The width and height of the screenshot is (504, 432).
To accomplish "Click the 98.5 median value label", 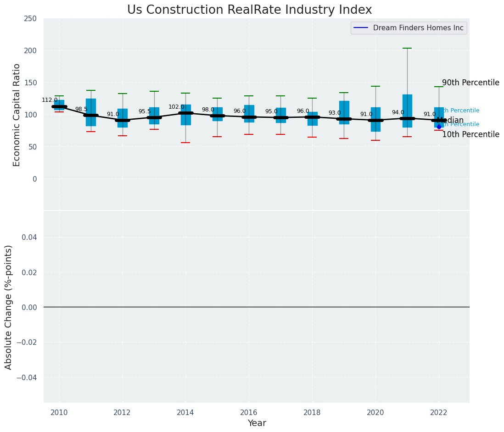I will pyautogui.click(x=81, y=109).
